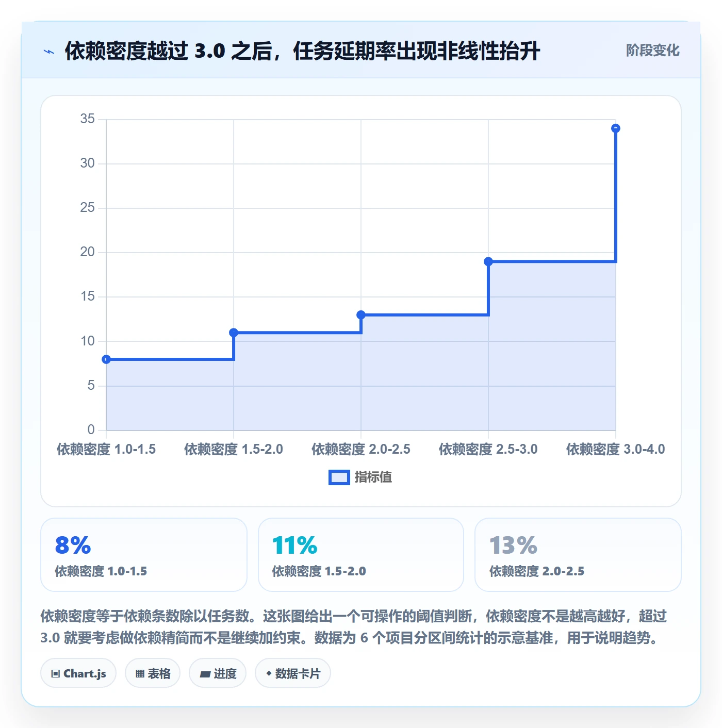Image resolution: width=722 pixels, height=728 pixels.
Task: Click x-axis label 依赖密度 2.5-3.0
Action: [488, 449]
